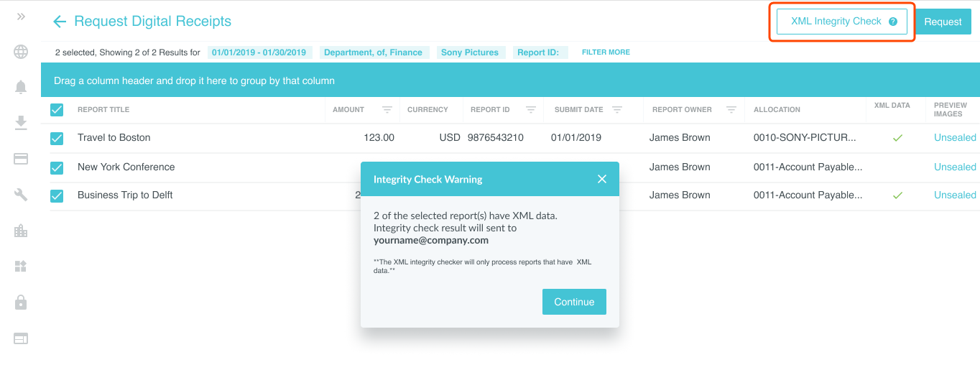Go back using the left arrow
This screenshot has width=980, height=365.
(x=60, y=22)
